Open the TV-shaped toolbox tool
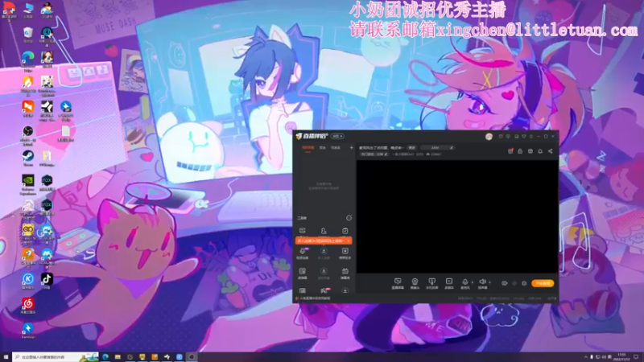Screen dimensions: 644x362 pyautogui.click(x=345, y=272)
